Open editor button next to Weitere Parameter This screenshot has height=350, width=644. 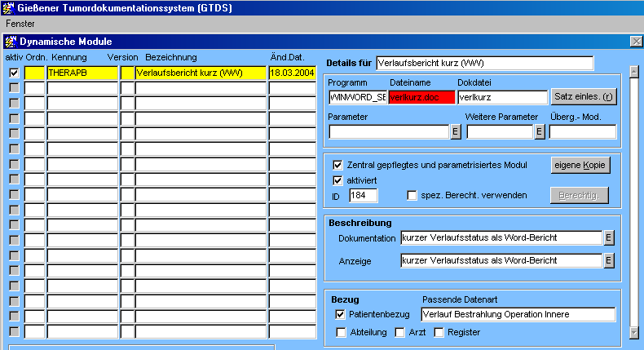coord(539,131)
